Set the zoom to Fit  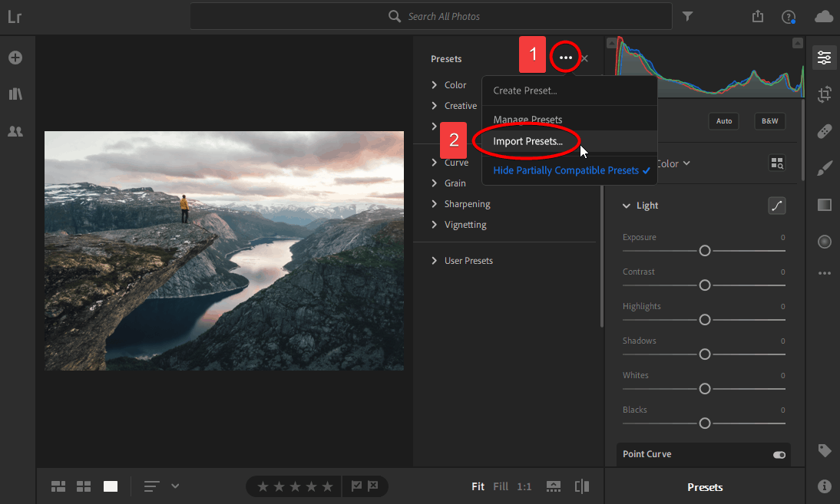pyautogui.click(x=478, y=486)
